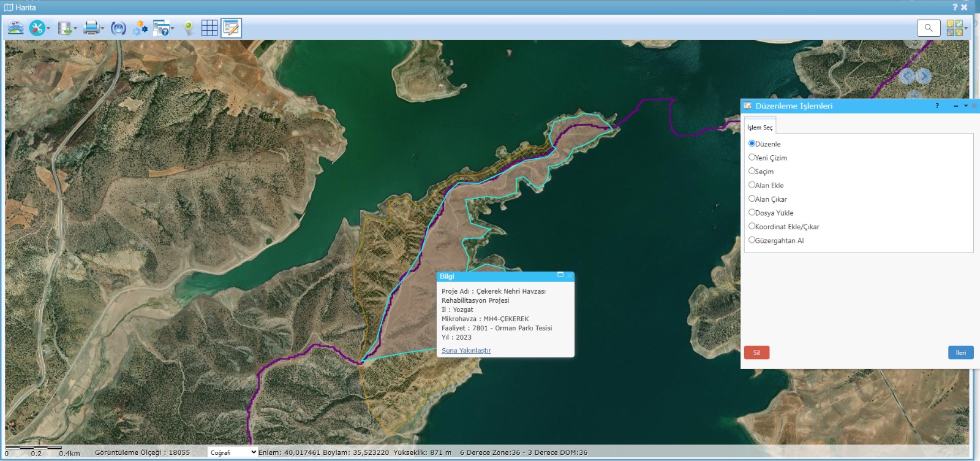Toggle the blue grid table icon
Viewport: 980px width, 461px height.
(x=209, y=28)
